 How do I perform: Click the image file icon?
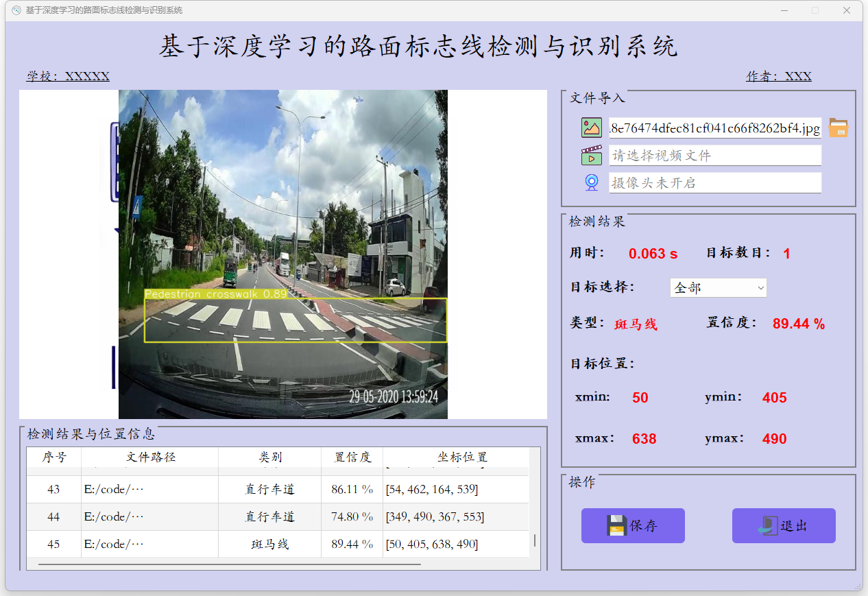[591, 128]
